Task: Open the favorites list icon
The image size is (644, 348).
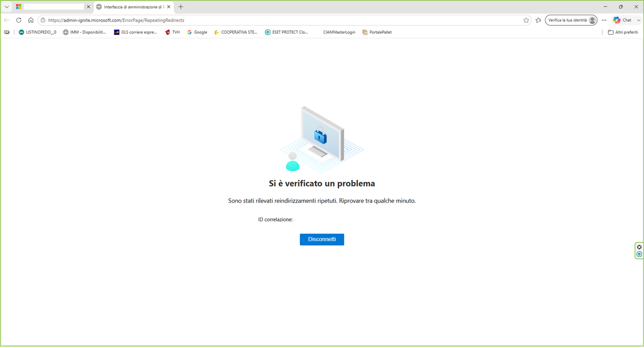Action: tap(538, 20)
